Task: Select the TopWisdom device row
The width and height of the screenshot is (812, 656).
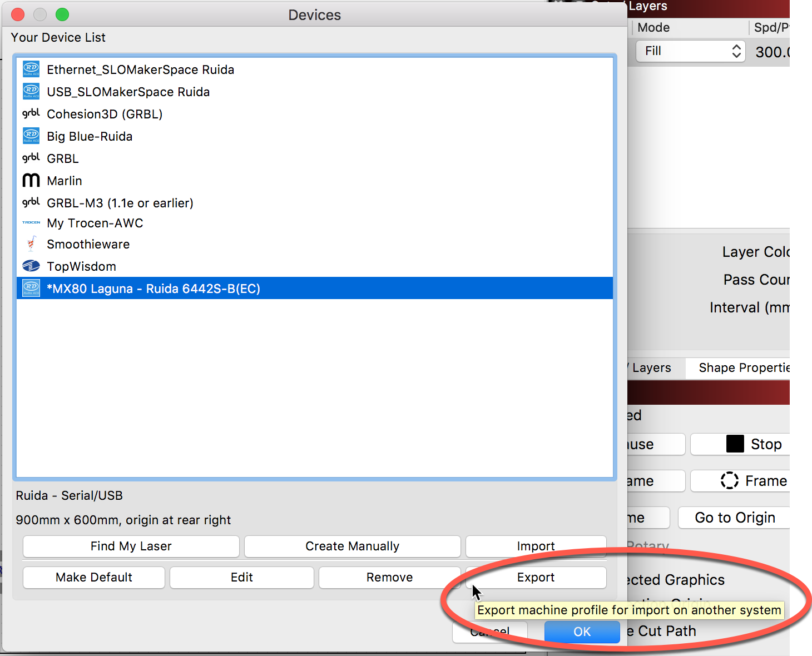Action: pyautogui.click(x=315, y=266)
